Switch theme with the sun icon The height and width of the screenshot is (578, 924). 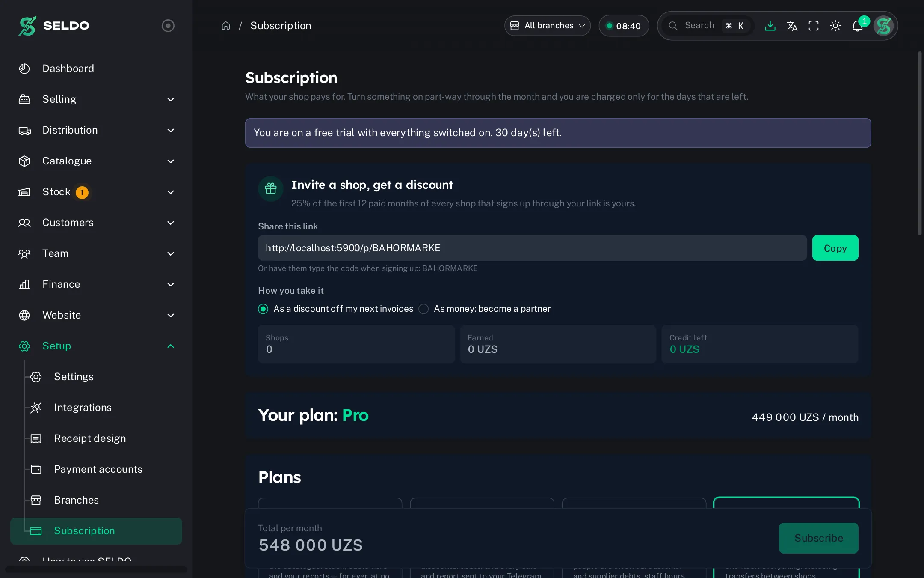(835, 26)
